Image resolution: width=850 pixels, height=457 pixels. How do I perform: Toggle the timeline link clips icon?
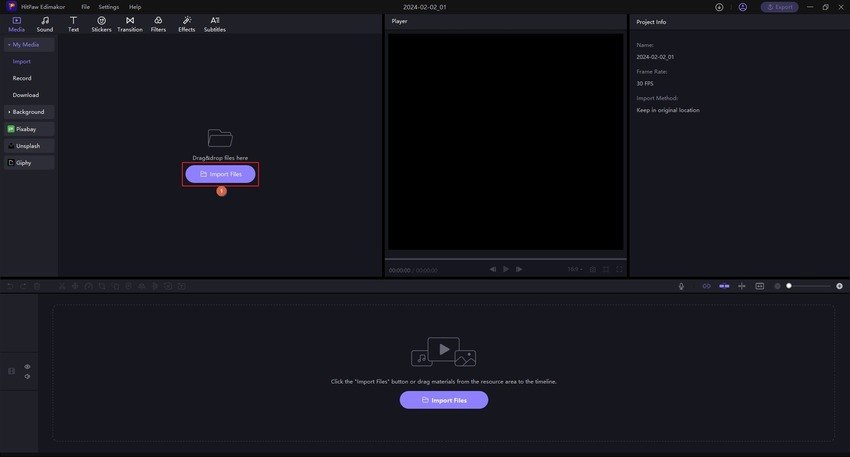(706, 286)
